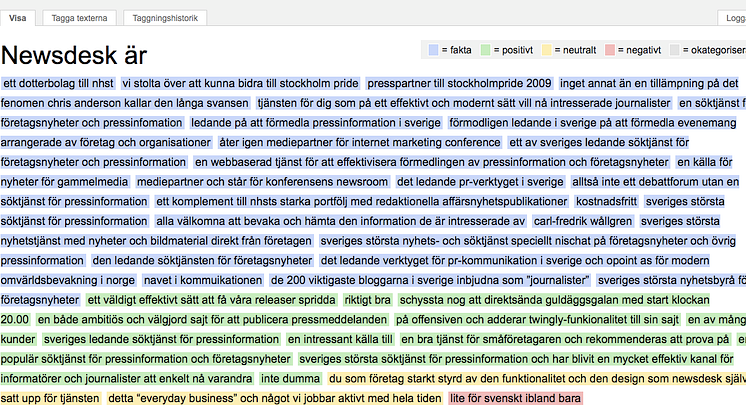Select 'navet i kommuikationen' tag
The height and width of the screenshot is (419, 746).
pos(203,281)
